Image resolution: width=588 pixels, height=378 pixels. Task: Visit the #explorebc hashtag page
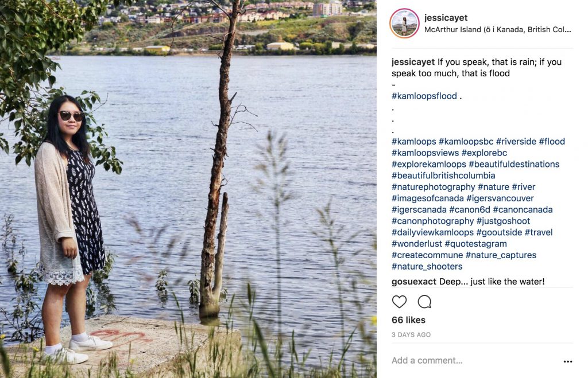pos(484,153)
